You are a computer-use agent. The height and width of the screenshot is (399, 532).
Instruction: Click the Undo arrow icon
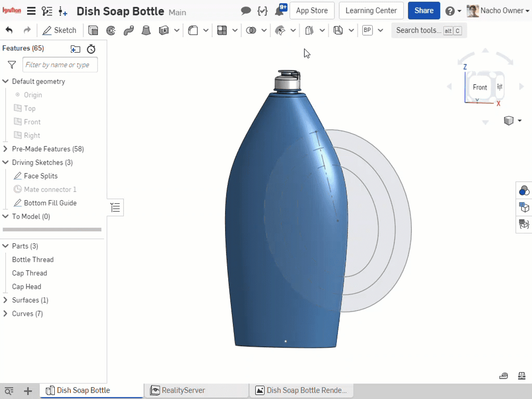pyautogui.click(x=9, y=31)
